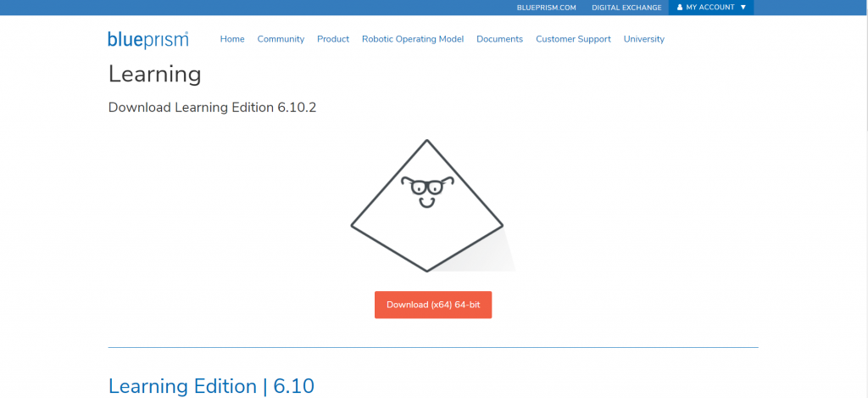This screenshot has width=868, height=398.
Task: Click the mascot's eyeglasses
Action: [427, 186]
